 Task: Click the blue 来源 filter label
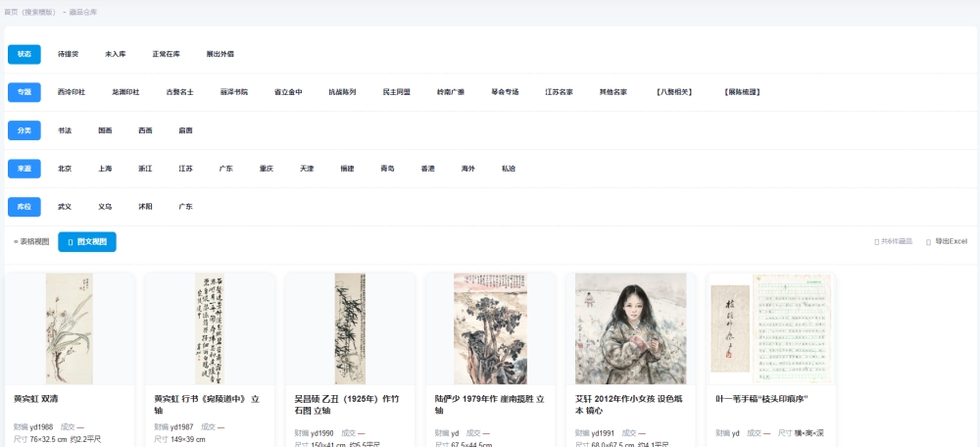pyautogui.click(x=24, y=169)
